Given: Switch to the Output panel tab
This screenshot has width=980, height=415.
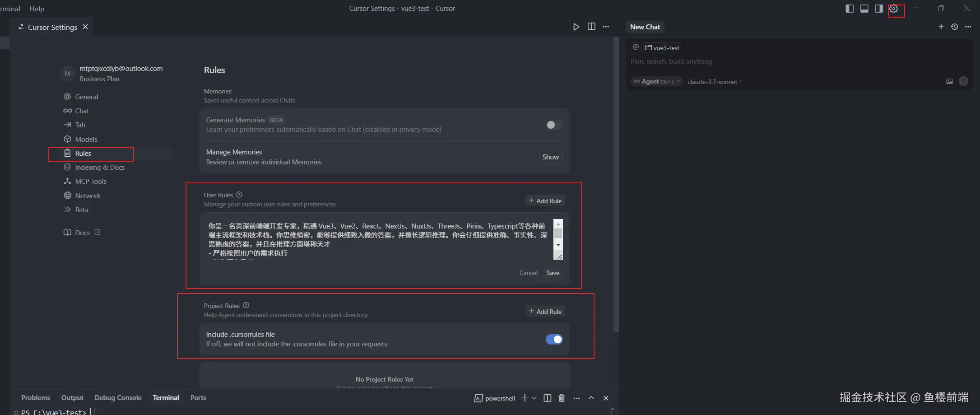Looking at the screenshot, I should click(x=72, y=397).
